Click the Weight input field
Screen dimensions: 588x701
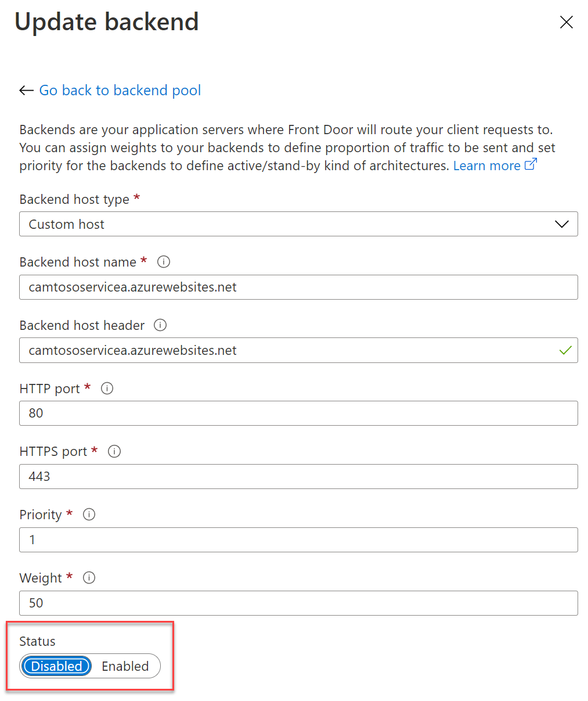click(298, 603)
